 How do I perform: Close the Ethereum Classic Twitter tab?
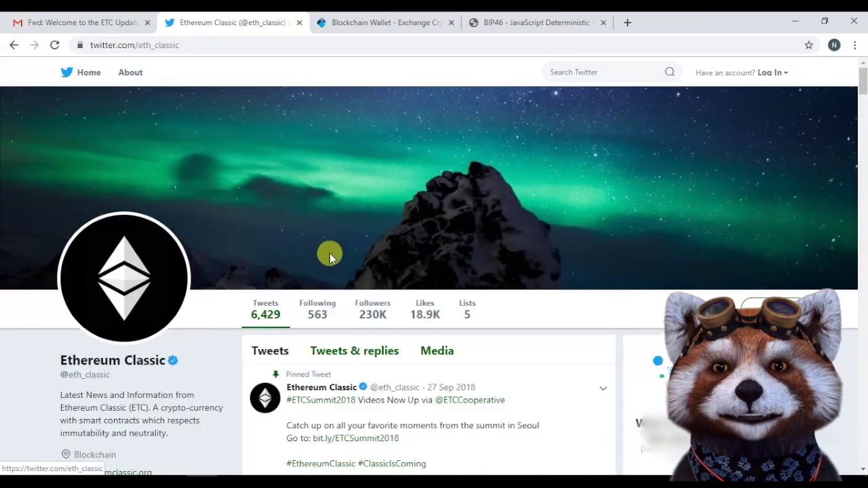(x=299, y=22)
